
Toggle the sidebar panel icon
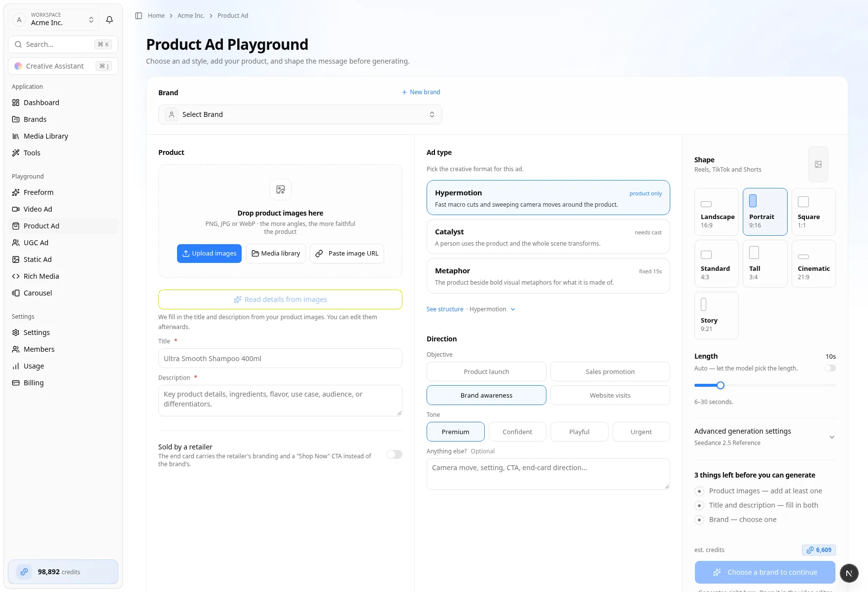pos(139,16)
